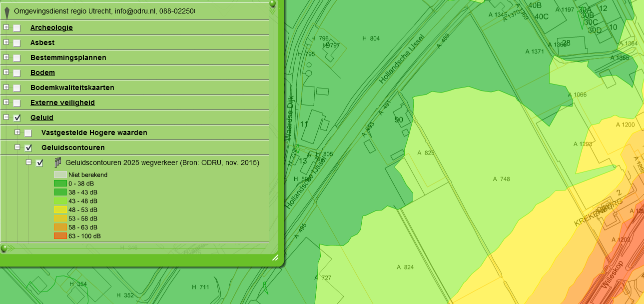Open the Externe veiligheid link
The image size is (644, 304).
(x=62, y=102)
